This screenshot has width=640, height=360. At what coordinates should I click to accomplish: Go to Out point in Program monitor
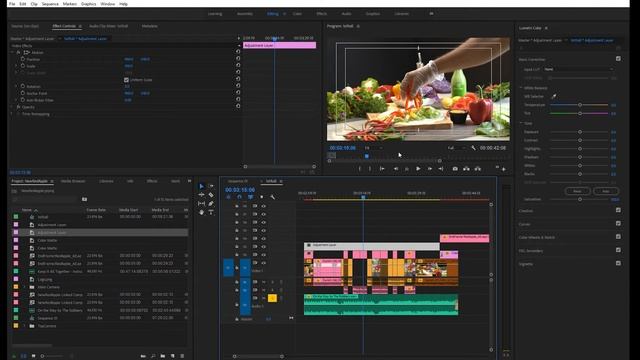[x=441, y=169]
